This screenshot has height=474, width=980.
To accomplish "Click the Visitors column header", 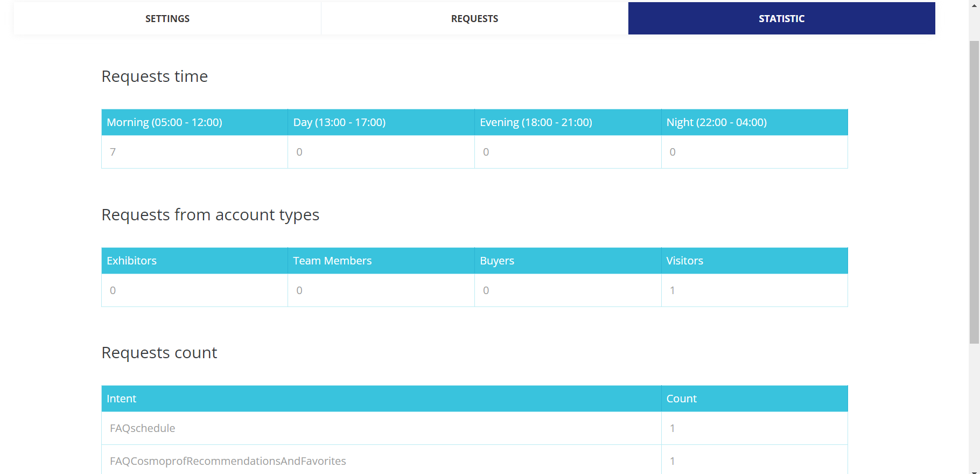I will click(754, 261).
